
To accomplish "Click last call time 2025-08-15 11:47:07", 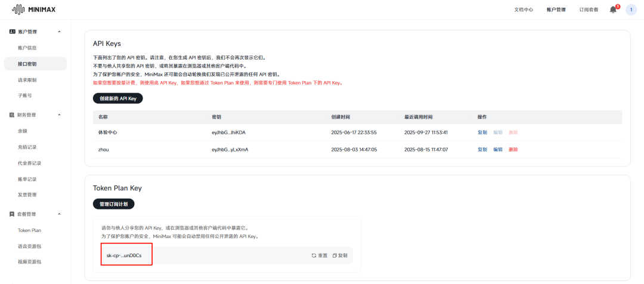I will pyautogui.click(x=426, y=150).
